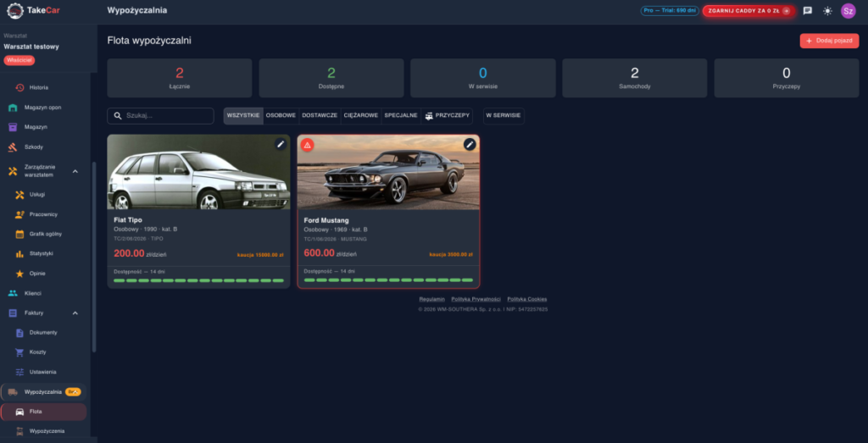Click ZGARNIJ CADDY ZA 0 ZŁ button

[x=748, y=10]
